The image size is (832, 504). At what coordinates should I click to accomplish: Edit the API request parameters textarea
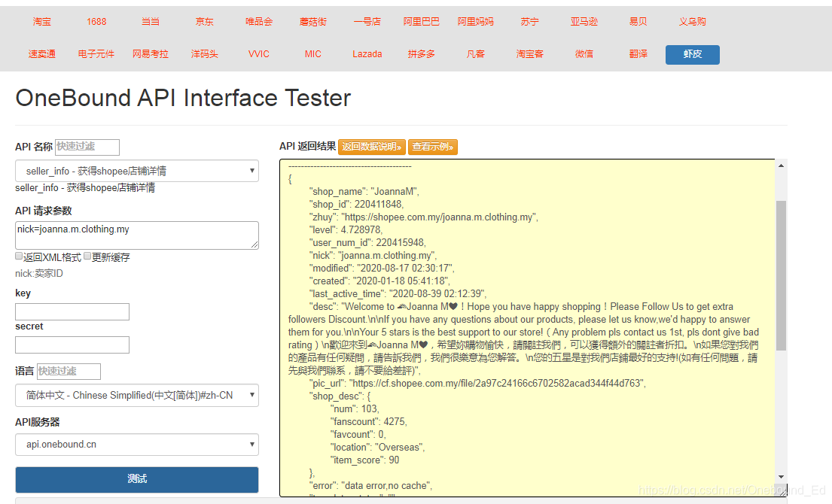[137, 235]
